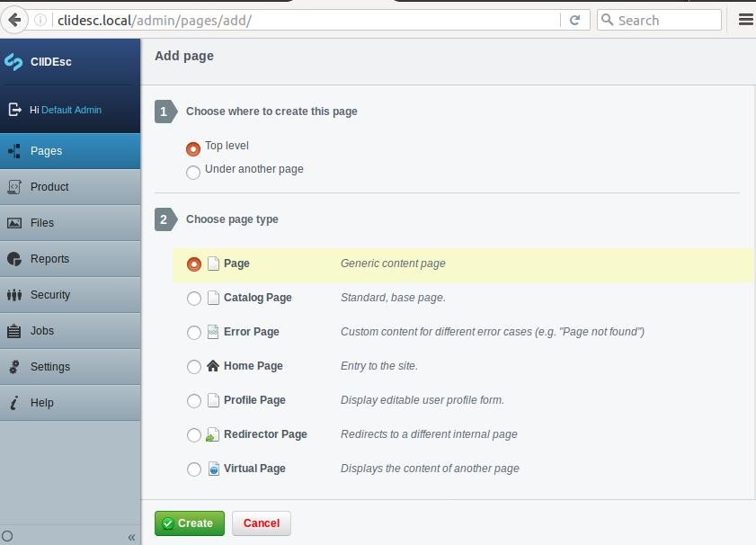
Task: Click the Files picture icon
Action: tap(13, 223)
